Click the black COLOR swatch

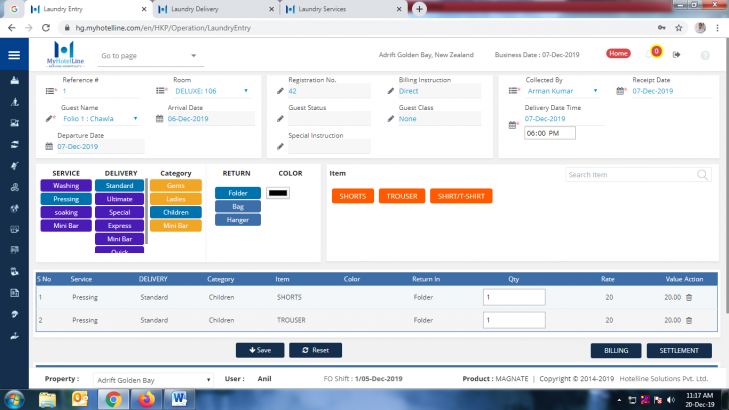pos(277,192)
